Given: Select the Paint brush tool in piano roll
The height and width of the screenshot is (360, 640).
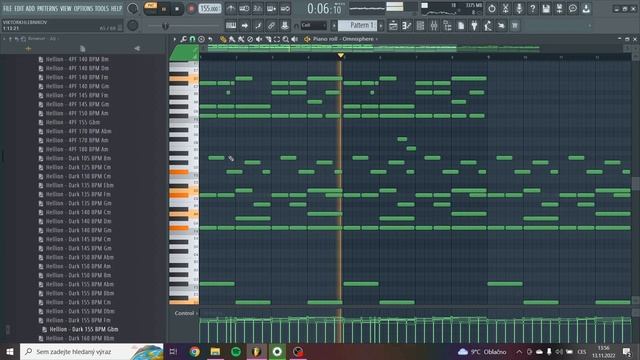Looking at the screenshot, I should coord(232,39).
